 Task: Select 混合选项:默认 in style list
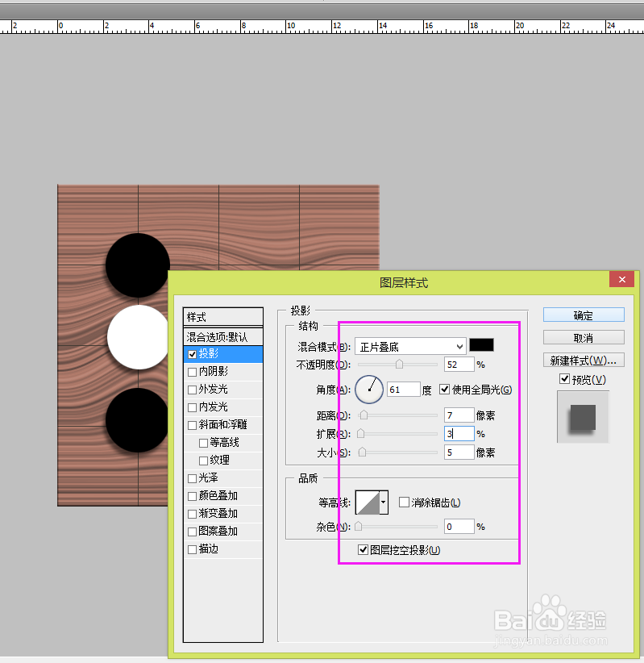coord(223,337)
